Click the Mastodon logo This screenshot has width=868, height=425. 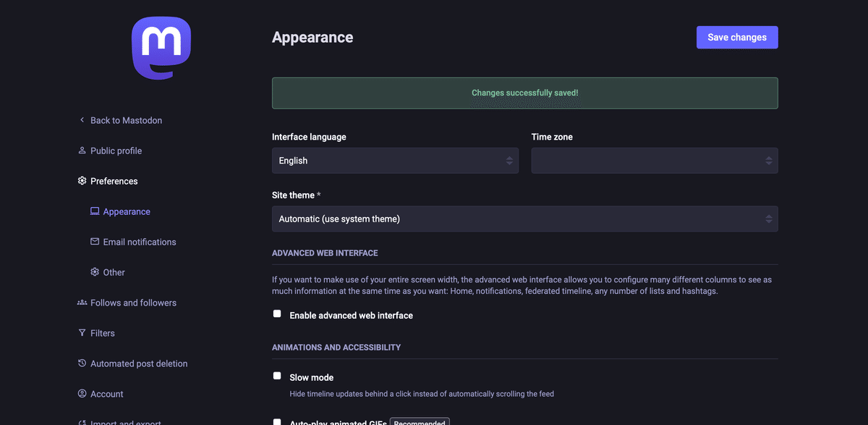click(161, 48)
